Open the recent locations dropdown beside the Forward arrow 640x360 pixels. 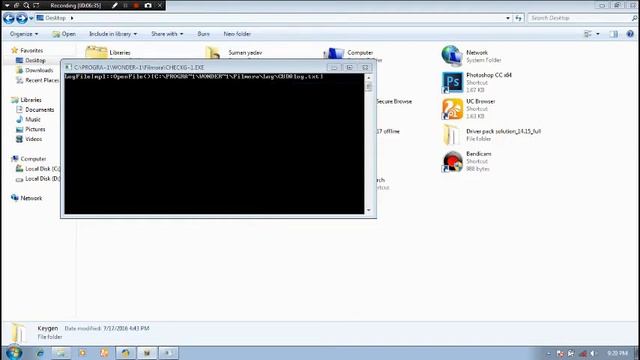pyautogui.click(x=31, y=18)
